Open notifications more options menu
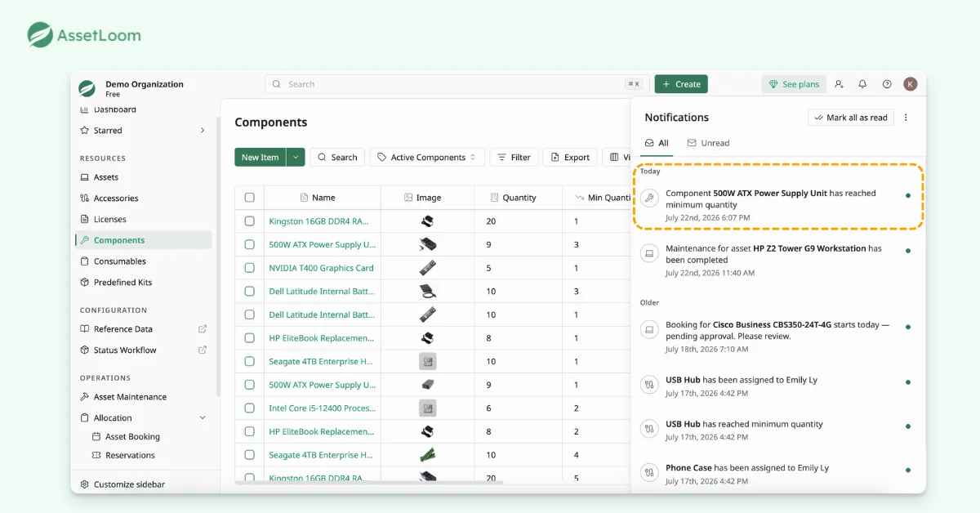This screenshot has height=513, width=980. pyautogui.click(x=906, y=118)
